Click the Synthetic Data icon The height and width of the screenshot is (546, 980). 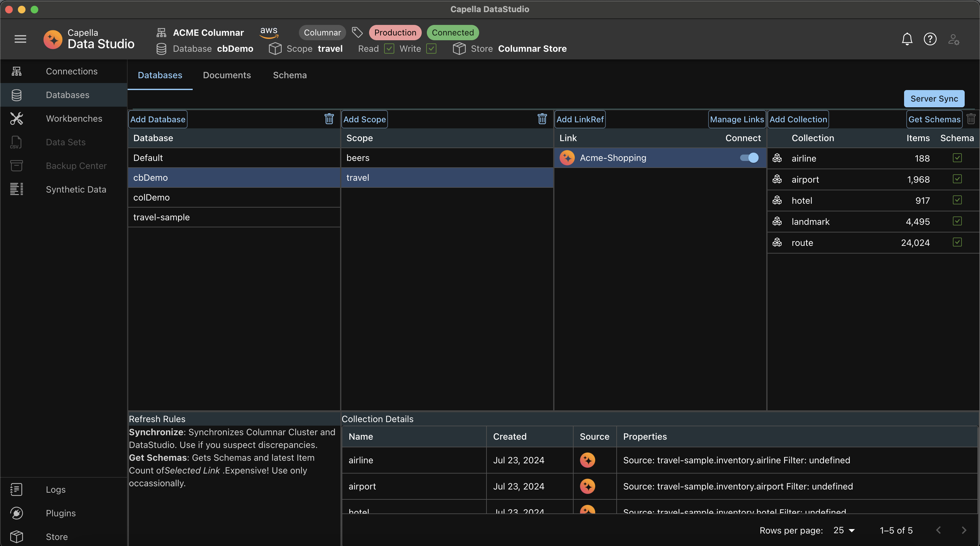tap(16, 189)
